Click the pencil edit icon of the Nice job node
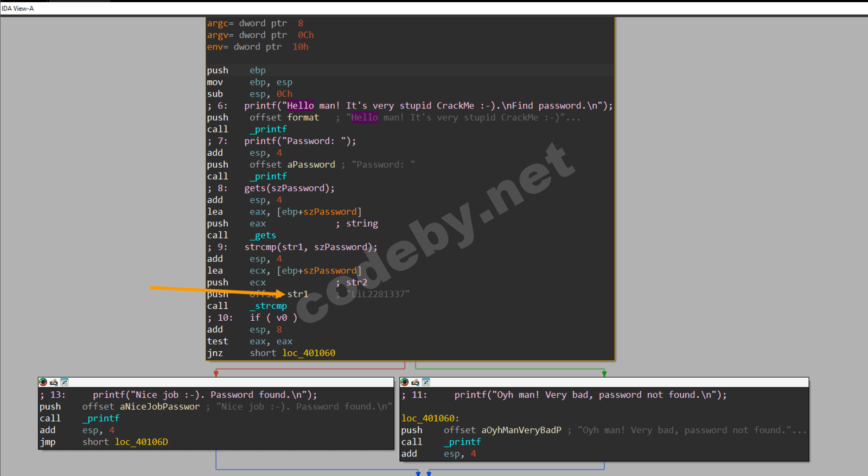This screenshot has width=868, height=476. [54, 382]
